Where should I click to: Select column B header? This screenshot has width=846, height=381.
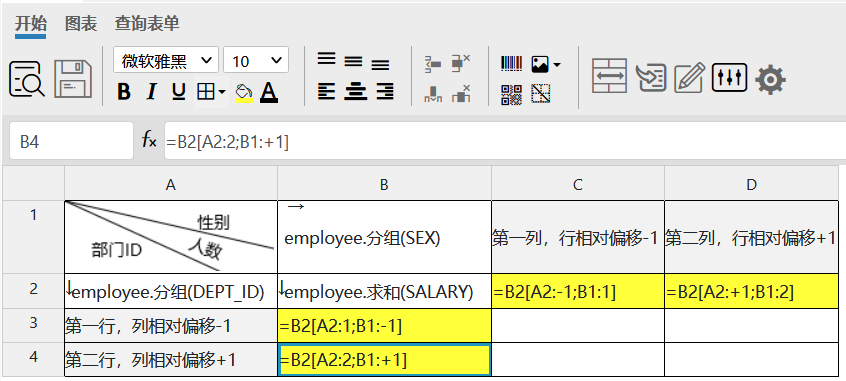click(x=384, y=185)
